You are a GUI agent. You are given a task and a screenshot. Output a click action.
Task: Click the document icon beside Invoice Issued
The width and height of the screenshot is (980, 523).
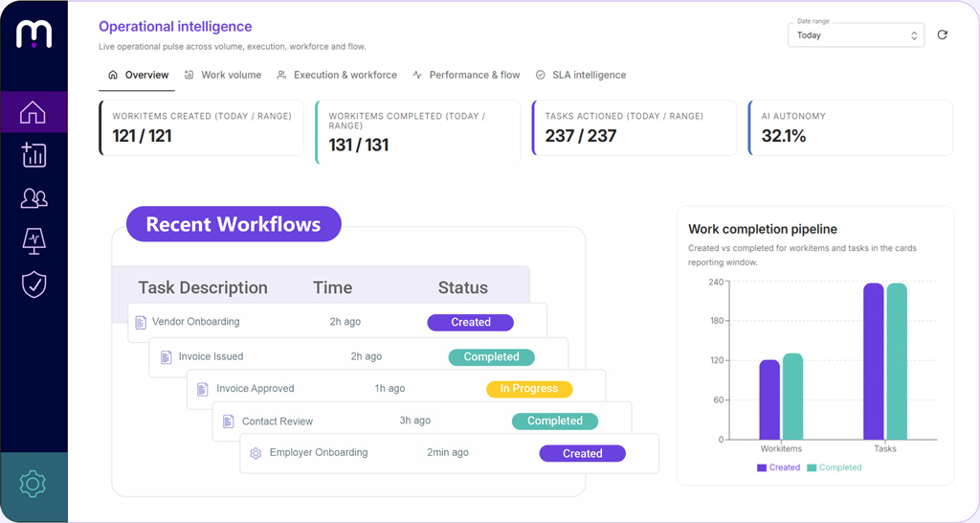pyautogui.click(x=167, y=357)
